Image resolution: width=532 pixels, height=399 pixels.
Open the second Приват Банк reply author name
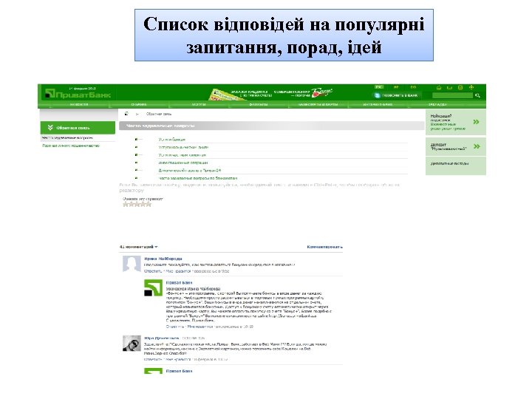tap(179, 371)
